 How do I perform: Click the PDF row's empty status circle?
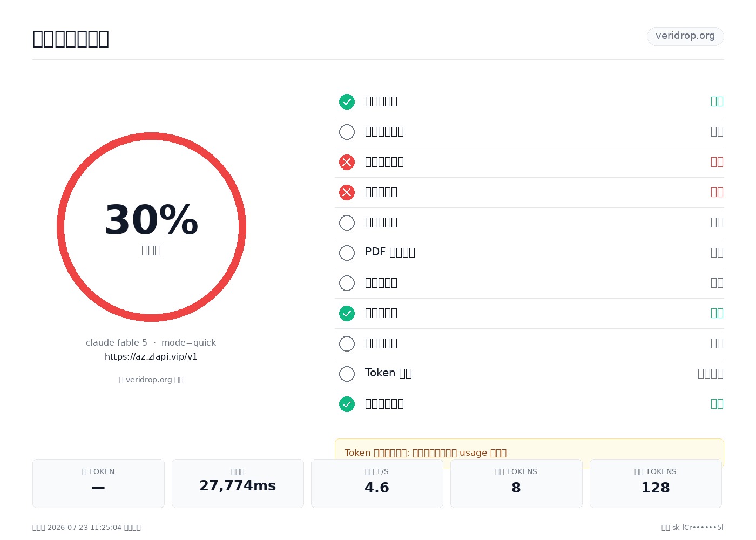click(x=347, y=253)
